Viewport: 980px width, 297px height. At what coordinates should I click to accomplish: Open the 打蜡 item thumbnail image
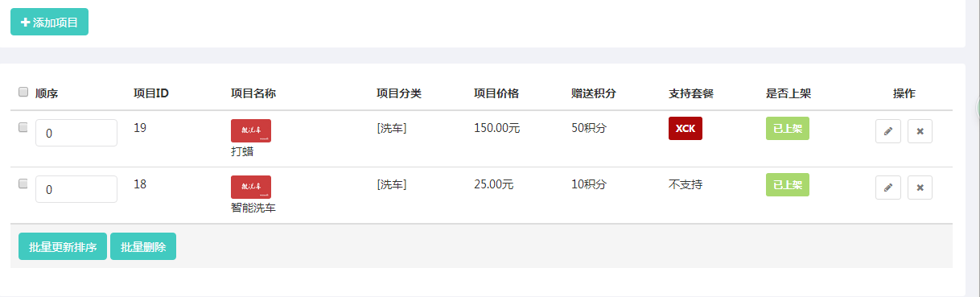coord(251,130)
